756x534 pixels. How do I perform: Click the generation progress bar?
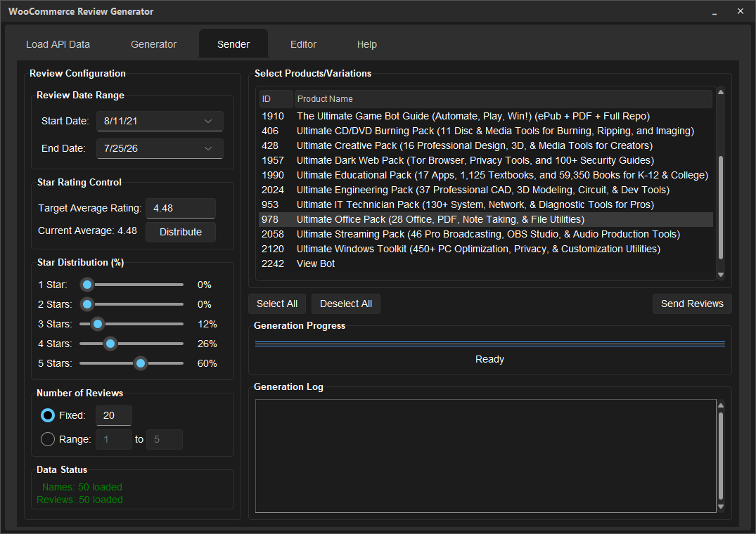[x=490, y=344]
